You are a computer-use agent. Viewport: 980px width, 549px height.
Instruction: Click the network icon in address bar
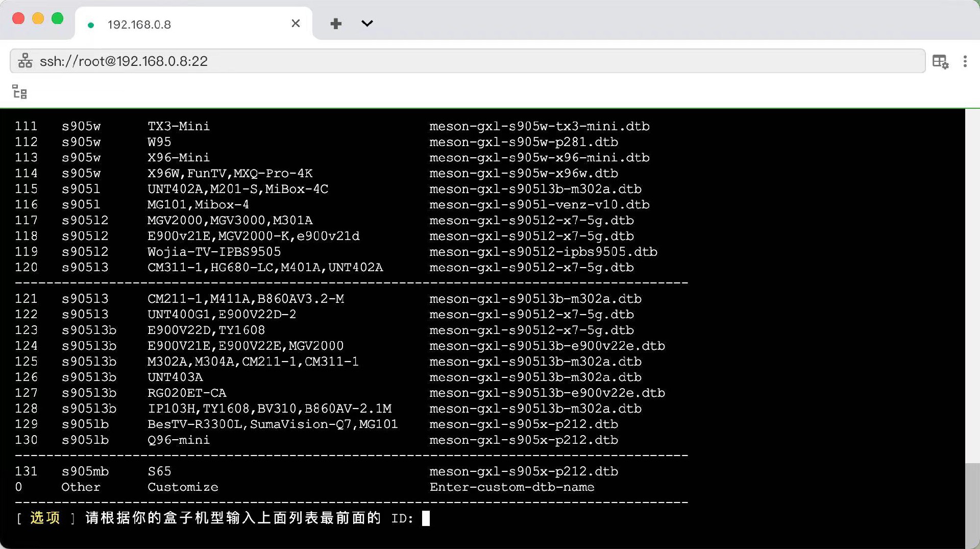point(25,61)
